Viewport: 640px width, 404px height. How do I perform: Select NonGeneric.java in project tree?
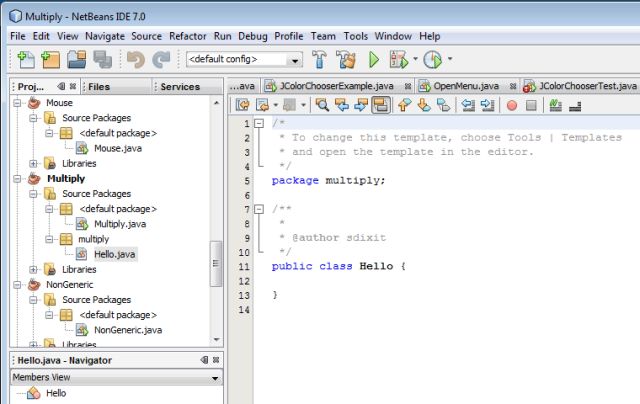(128, 330)
